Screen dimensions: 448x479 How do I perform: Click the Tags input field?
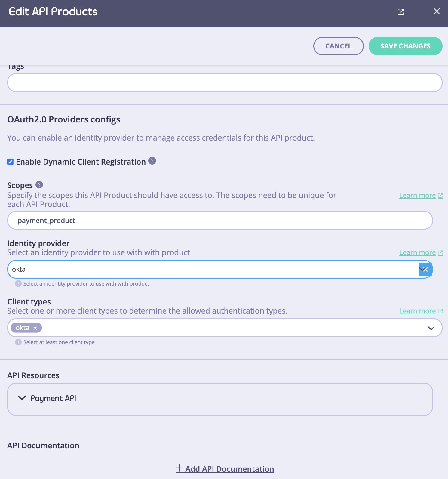[x=225, y=82]
